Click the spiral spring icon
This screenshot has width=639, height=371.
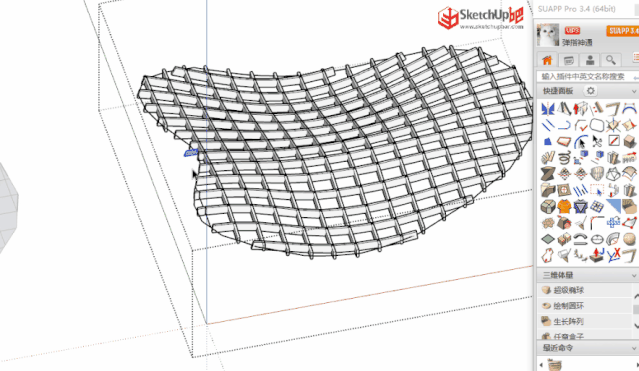coord(564,158)
